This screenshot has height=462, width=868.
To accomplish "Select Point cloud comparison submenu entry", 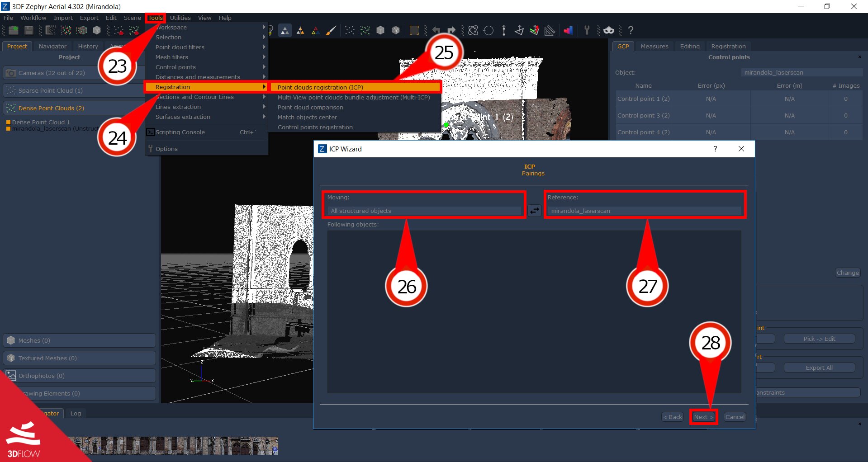I will click(x=310, y=107).
